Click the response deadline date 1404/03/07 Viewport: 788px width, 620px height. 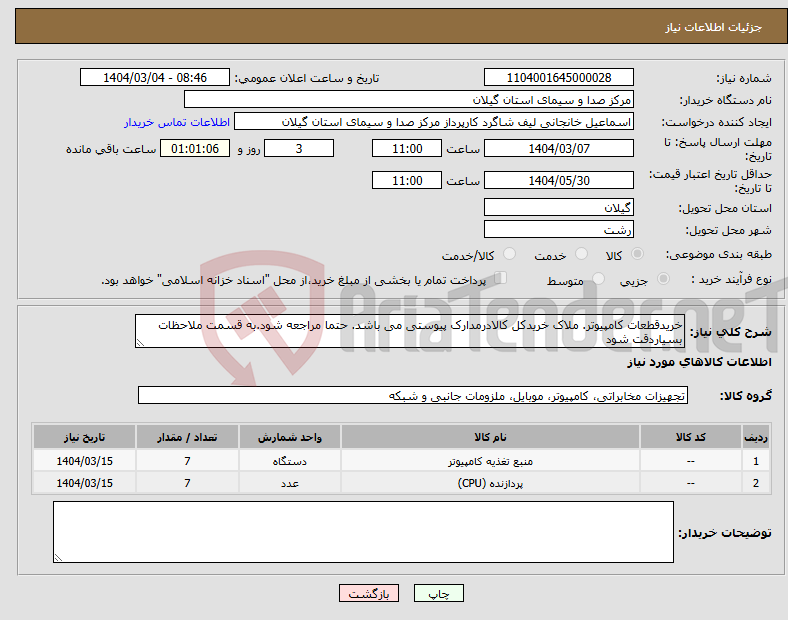559,148
